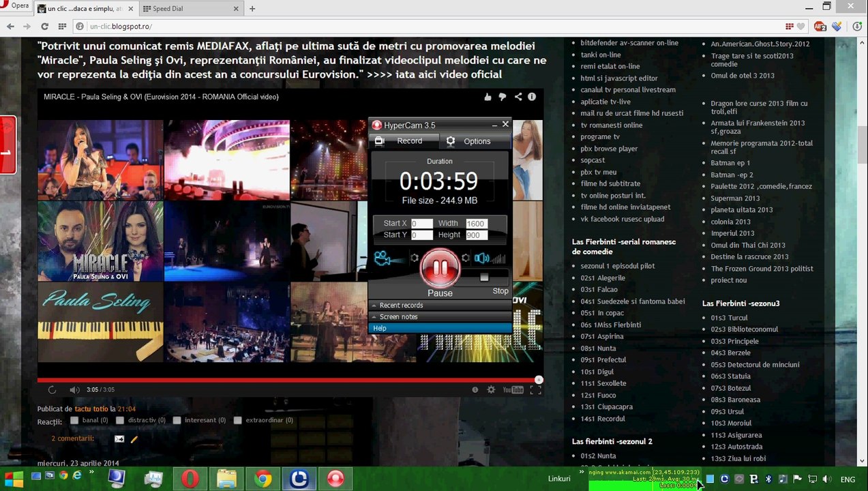Go back in browser
This screenshot has height=491, width=868.
pyautogui.click(x=10, y=27)
